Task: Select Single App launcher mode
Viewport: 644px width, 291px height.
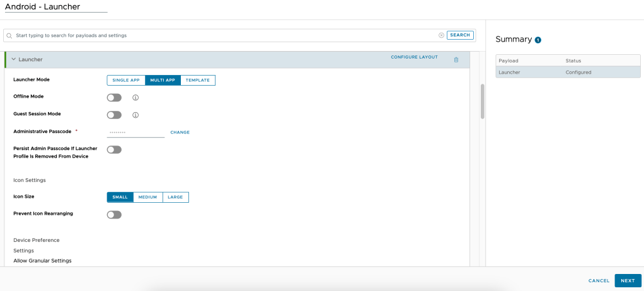Action: pyautogui.click(x=126, y=81)
